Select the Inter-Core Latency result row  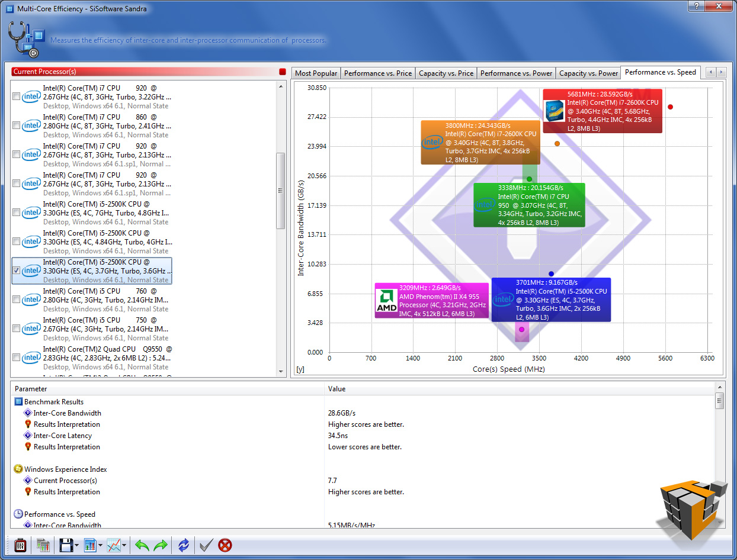point(363,436)
